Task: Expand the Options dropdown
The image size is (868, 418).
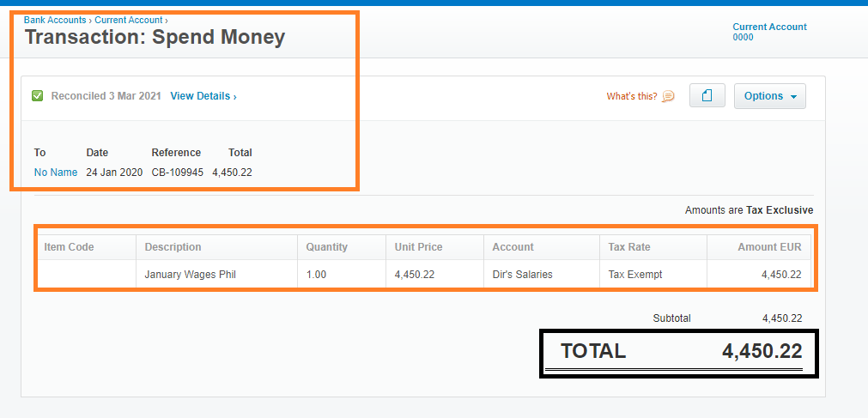Action: [x=770, y=96]
